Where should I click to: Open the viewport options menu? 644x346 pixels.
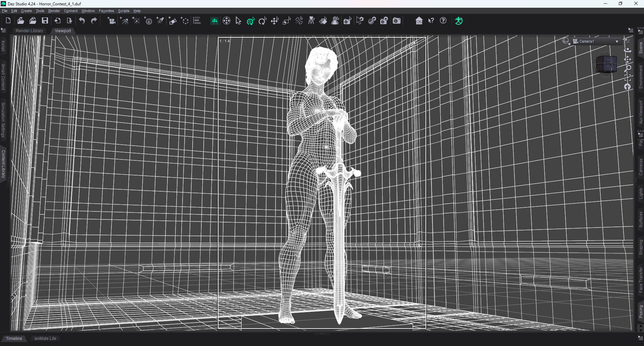click(x=628, y=41)
